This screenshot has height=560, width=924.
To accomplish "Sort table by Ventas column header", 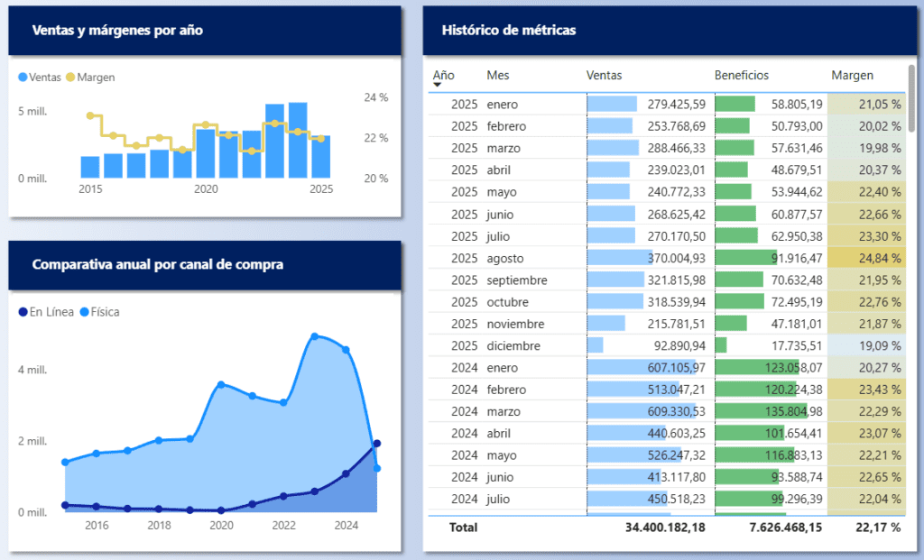I will (x=604, y=76).
